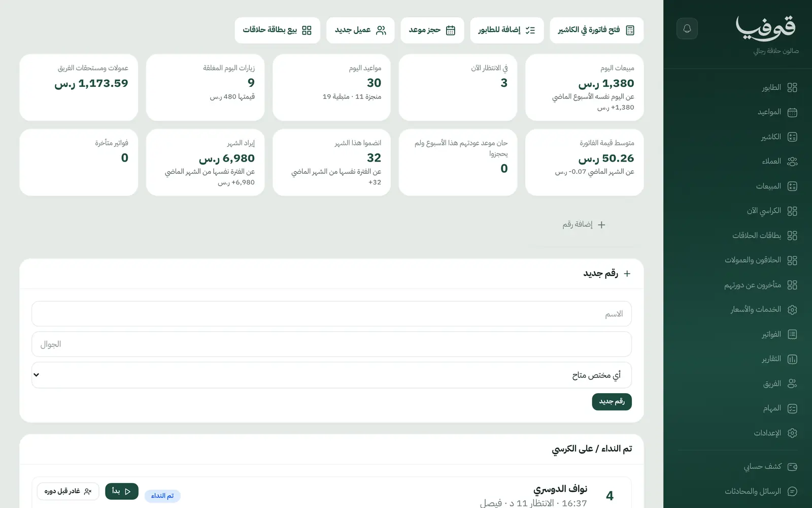Click the الكراسي الآن sidebar icon
This screenshot has height=508, width=812.
tap(792, 211)
